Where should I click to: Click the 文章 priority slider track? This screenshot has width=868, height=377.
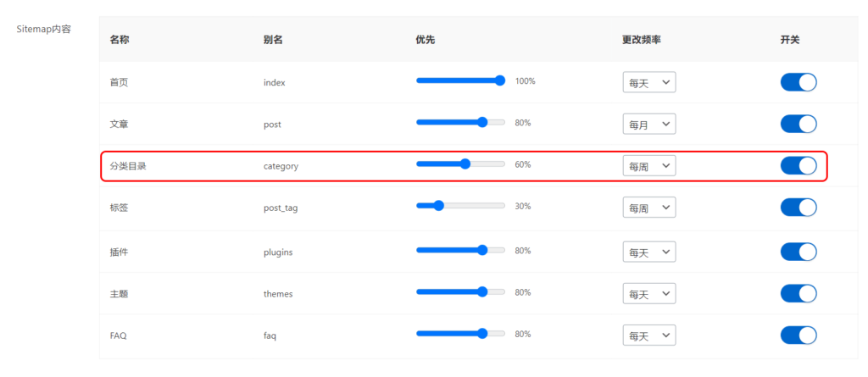click(449, 122)
